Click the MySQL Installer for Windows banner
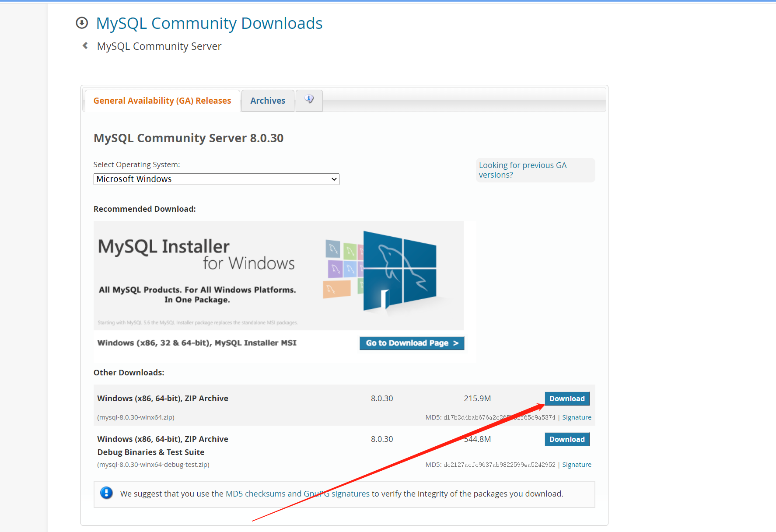The width and height of the screenshot is (776, 532). pos(279,276)
